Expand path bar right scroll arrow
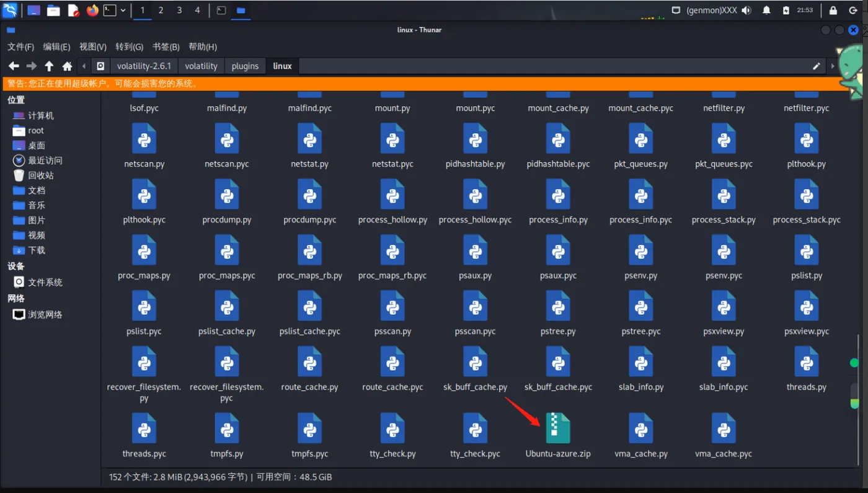The image size is (868, 493). tap(833, 66)
